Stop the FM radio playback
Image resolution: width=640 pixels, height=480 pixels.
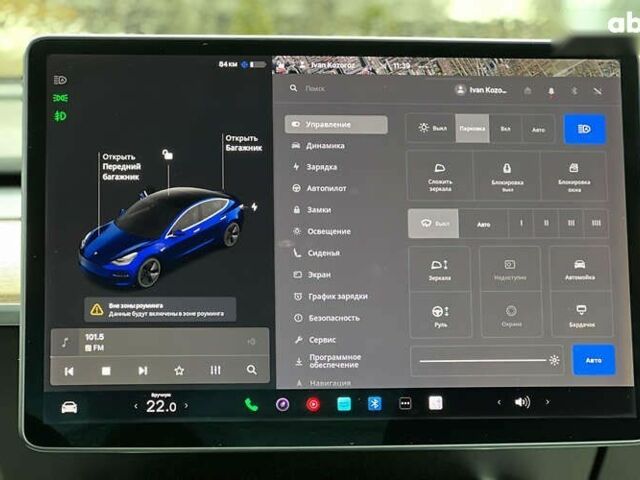(106, 371)
